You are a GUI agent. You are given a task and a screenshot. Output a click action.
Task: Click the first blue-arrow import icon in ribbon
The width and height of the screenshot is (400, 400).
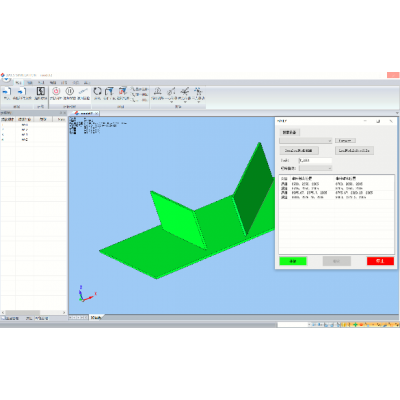tap(7, 91)
